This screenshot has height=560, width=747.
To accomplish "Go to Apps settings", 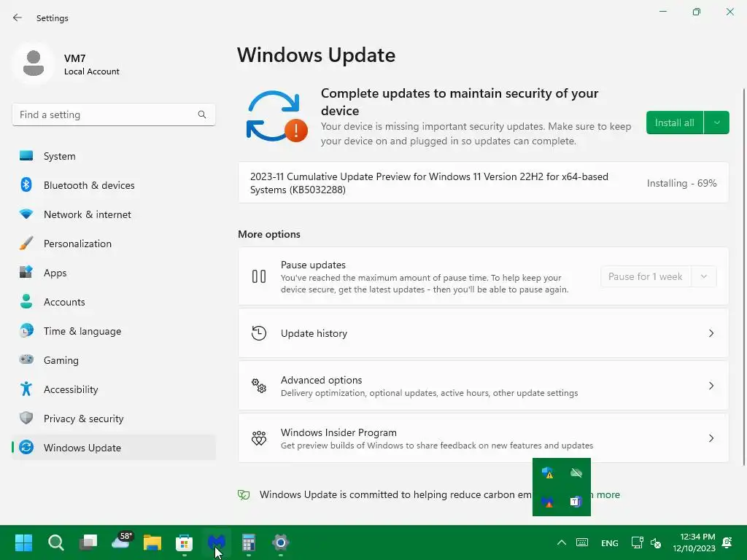I will click(x=113, y=273).
